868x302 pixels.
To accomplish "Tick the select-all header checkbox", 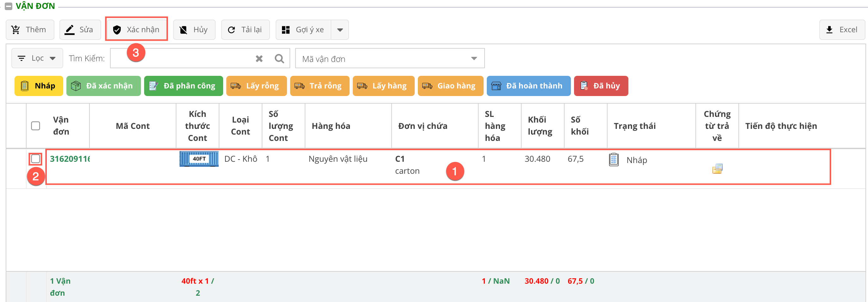I will pos(35,126).
